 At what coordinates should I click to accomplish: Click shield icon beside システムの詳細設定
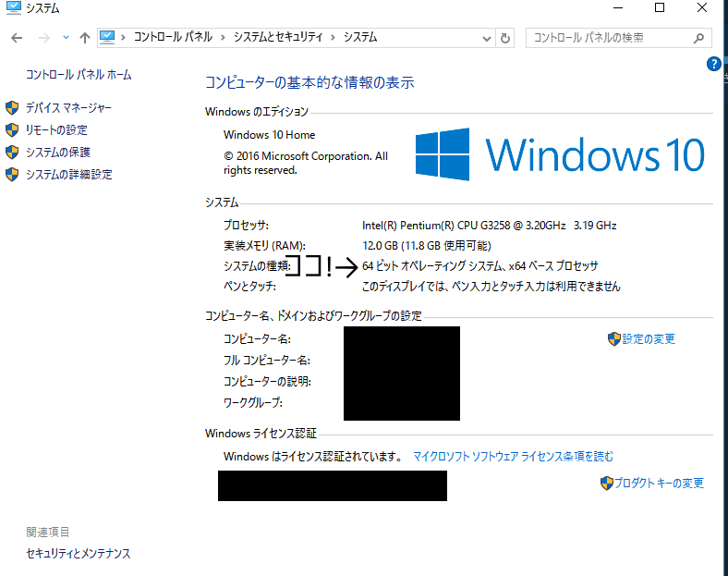coord(12,174)
